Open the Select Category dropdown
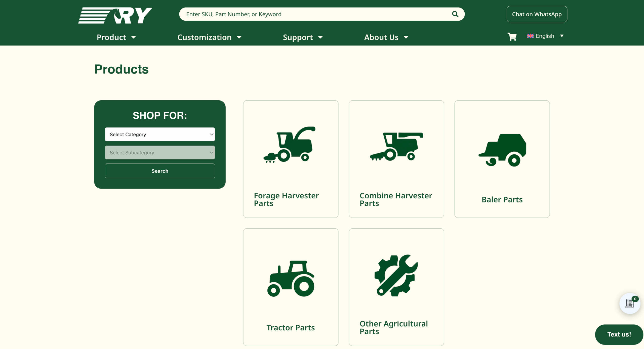Image resolution: width=644 pixels, height=349 pixels. [160, 134]
